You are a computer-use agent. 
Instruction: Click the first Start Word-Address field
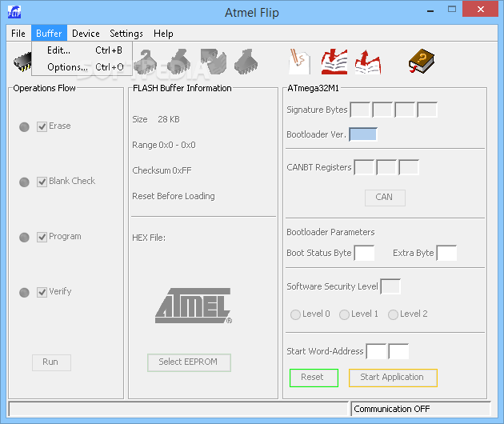[x=377, y=351]
